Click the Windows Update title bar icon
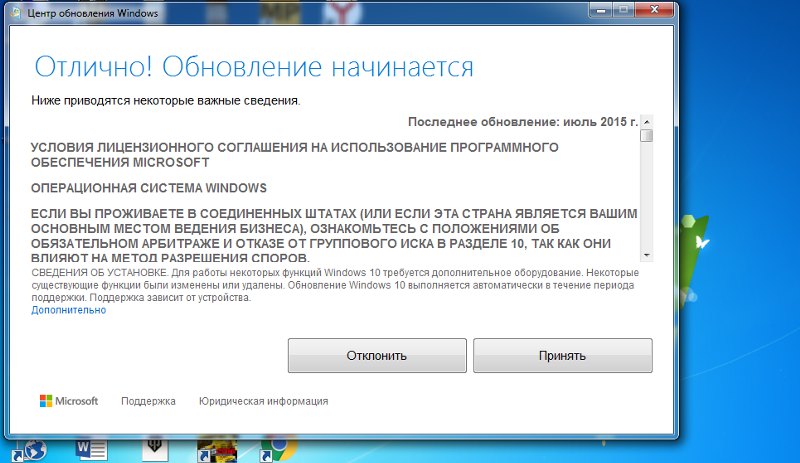The height and width of the screenshot is (463, 800). pyautogui.click(x=16, y=13)
